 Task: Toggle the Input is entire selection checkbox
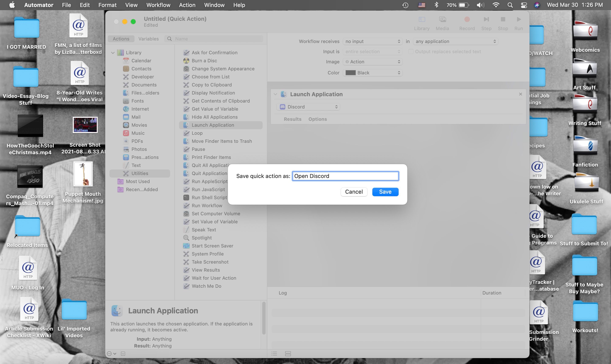click(371, 51)
